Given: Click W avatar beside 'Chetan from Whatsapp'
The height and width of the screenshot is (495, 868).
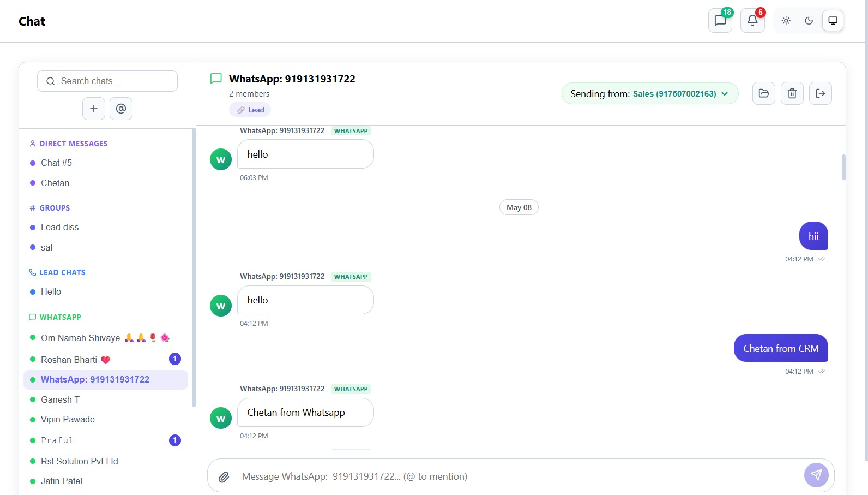Looking at the screenshot, I should click(x=221, y=418).
